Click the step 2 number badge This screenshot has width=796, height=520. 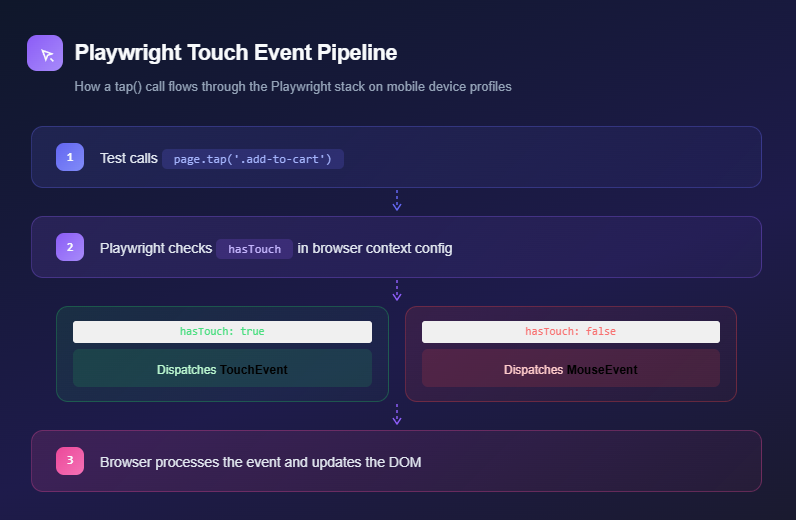click(x=69, y=247)
